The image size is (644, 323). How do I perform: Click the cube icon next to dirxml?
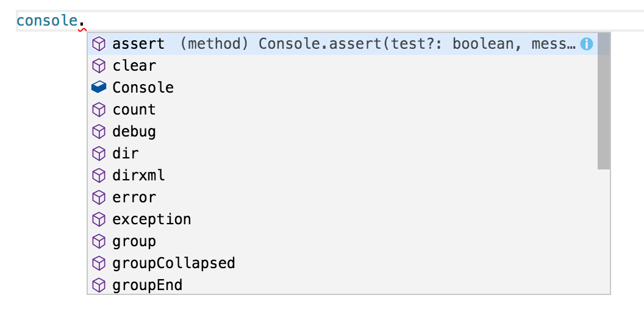[99, 176]
